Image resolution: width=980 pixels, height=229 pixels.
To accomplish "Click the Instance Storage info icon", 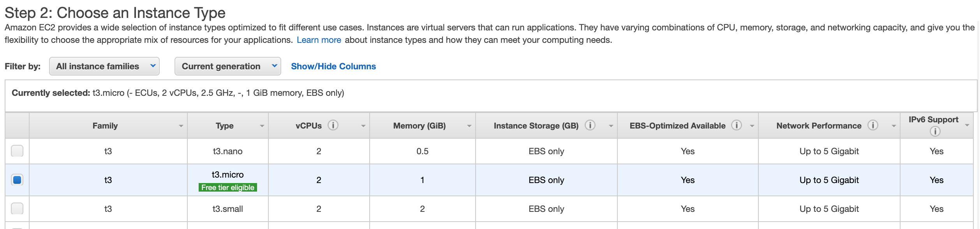I will coord(590,125).
